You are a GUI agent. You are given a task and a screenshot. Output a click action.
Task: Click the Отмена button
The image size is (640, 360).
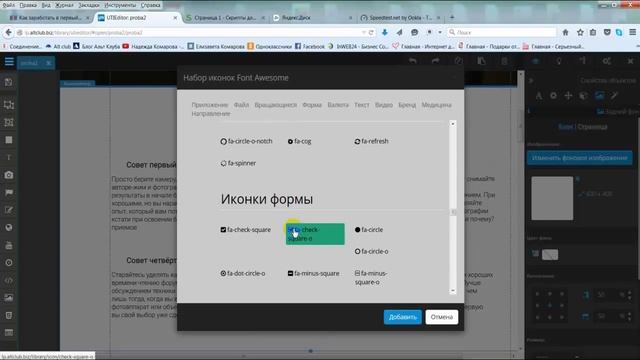point(442,317)
